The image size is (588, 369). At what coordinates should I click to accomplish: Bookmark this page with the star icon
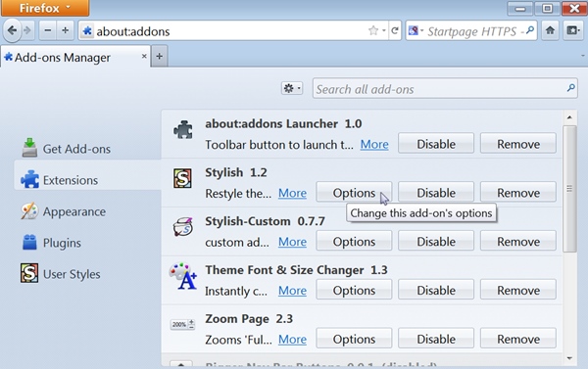point(373,30)
